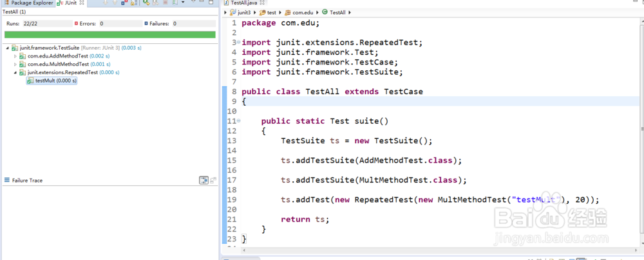
Task: Expand the arrow before junit3 breadcrumb
Action: pos(226,13)
